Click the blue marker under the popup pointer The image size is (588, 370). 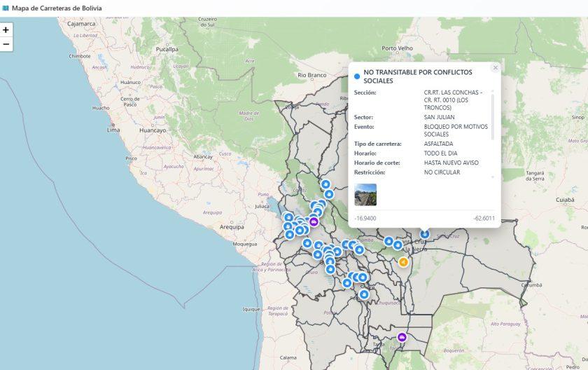pyautogui.click(x=424, y=234)
